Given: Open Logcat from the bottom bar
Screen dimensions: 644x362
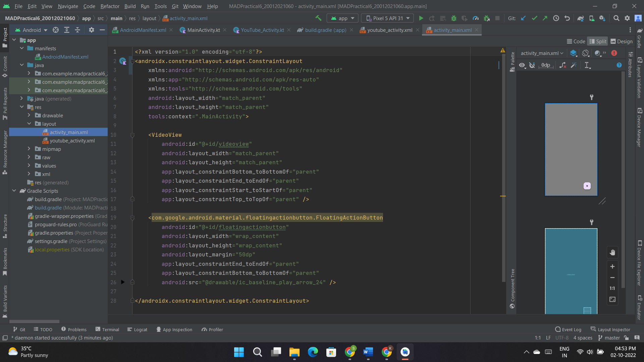Looking at the screenshot, I should 138,329.
